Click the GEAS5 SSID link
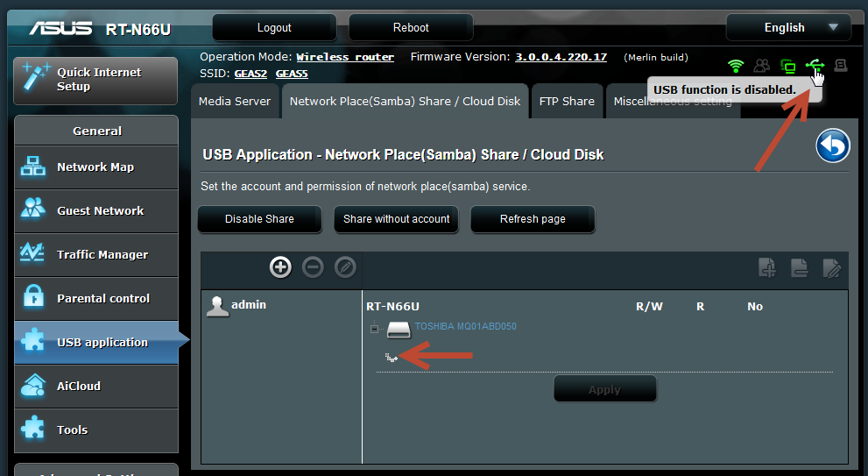 coord(292,74)
